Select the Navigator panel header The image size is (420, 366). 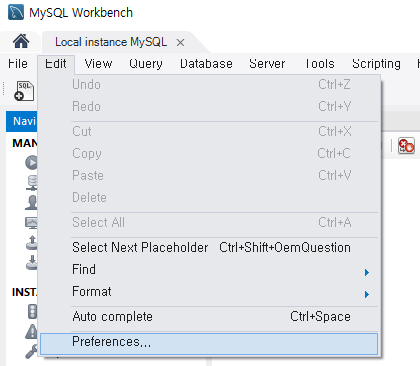pos(22,121)
